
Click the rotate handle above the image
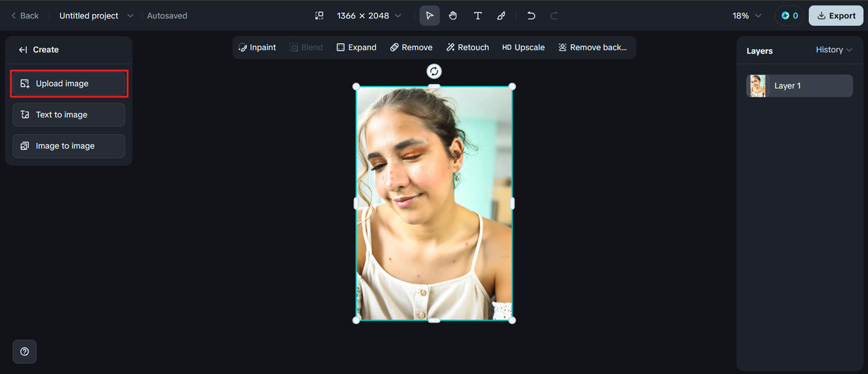click(434, 71)
